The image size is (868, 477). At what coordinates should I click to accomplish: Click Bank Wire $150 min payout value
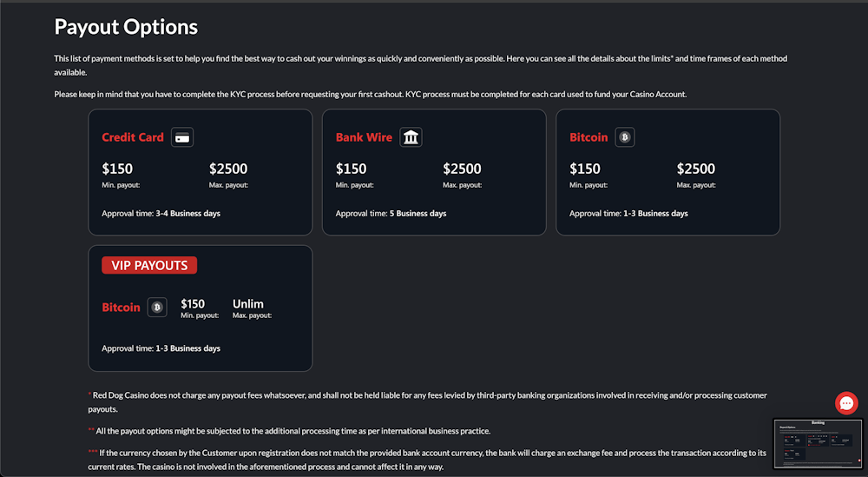pos(351,169)
